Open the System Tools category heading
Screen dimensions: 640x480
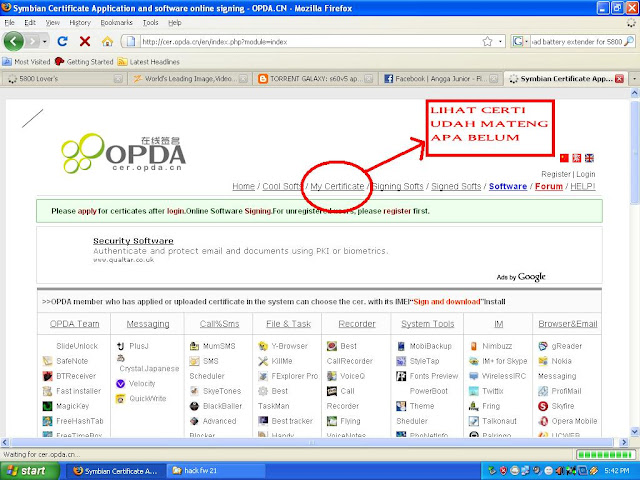click(427, 324)
